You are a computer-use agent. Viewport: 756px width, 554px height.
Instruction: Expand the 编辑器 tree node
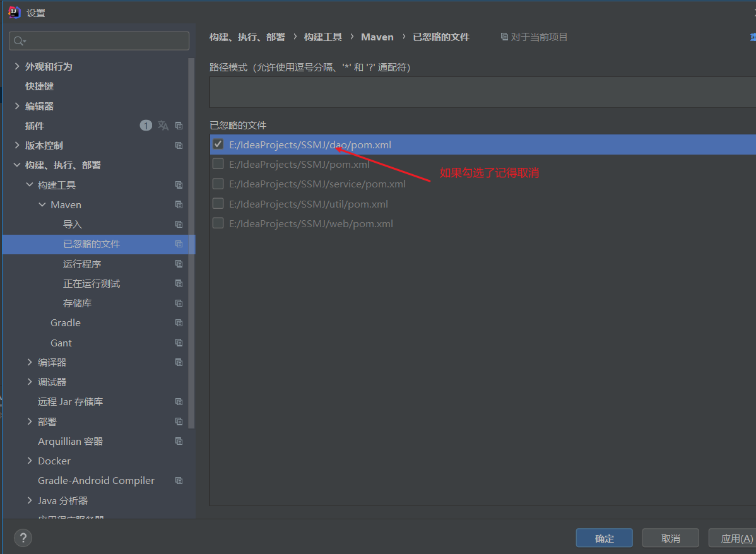pos(17,105)
